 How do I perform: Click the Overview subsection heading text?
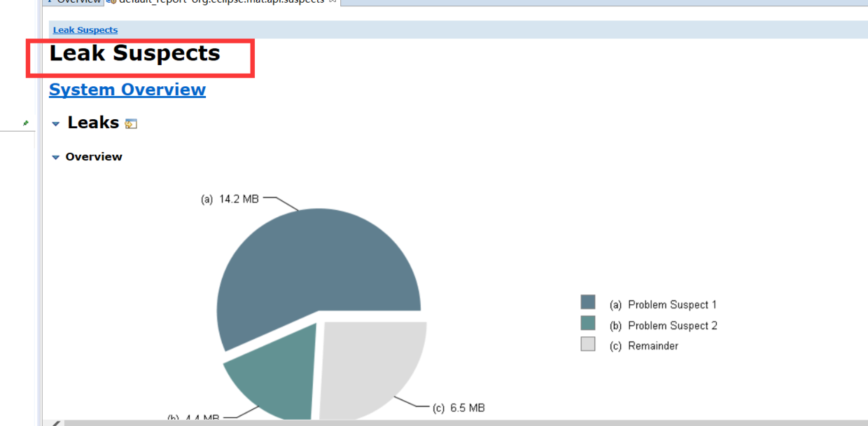click(x=94, y=157)
